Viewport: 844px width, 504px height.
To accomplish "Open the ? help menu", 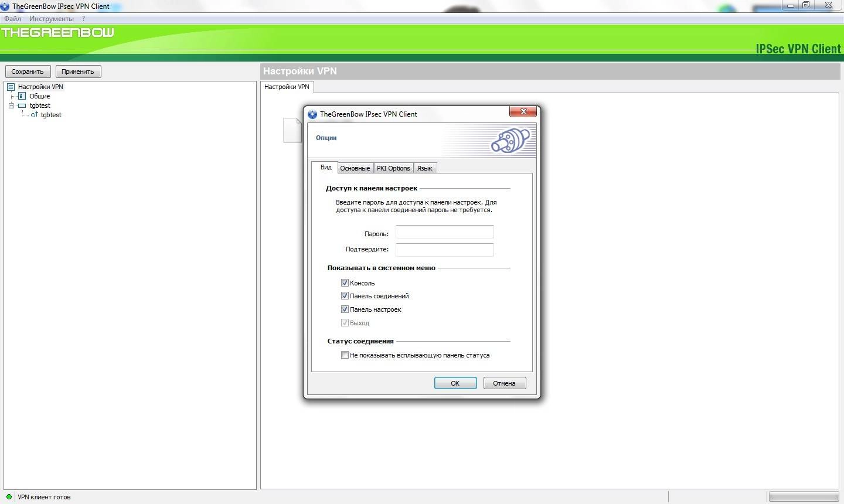I will point(84,19).
